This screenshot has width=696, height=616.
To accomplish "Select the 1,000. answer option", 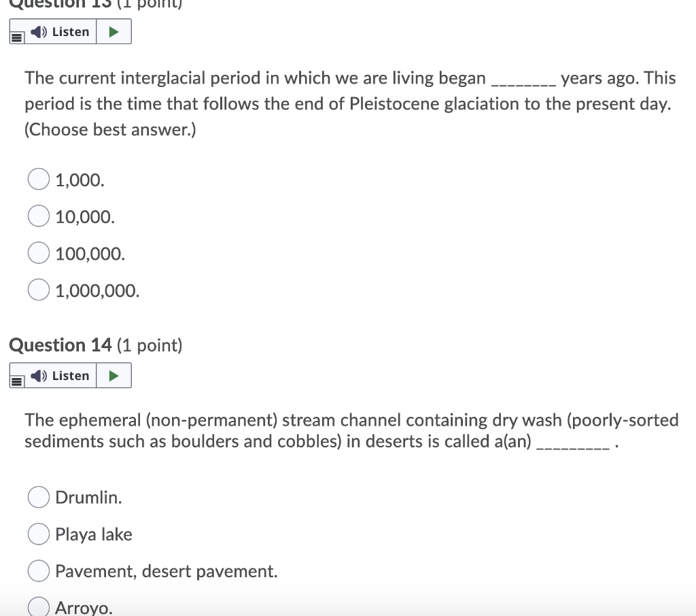I will (x=38, y=179).
